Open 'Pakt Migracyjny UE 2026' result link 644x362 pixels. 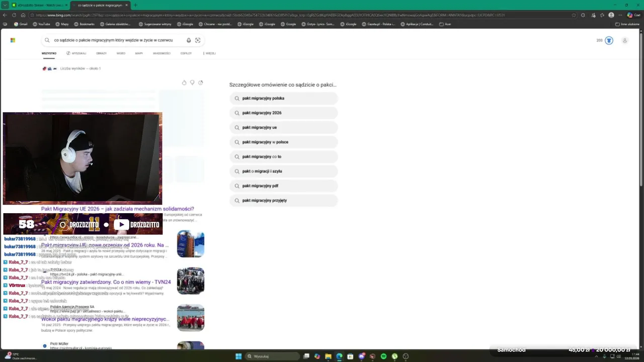(x=117, y=209)
